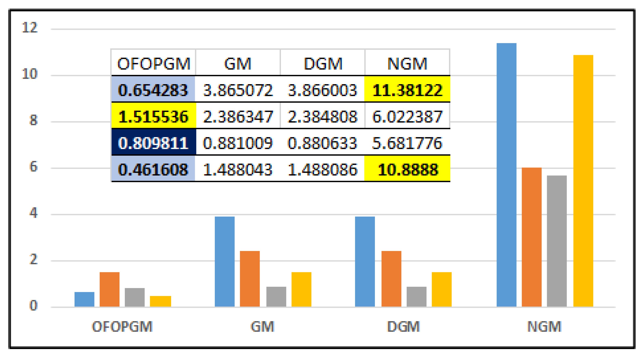The image size is (644, 356).
Task: Select the yellow cell showing 11.38122
Action: click(x=407, y=90)
